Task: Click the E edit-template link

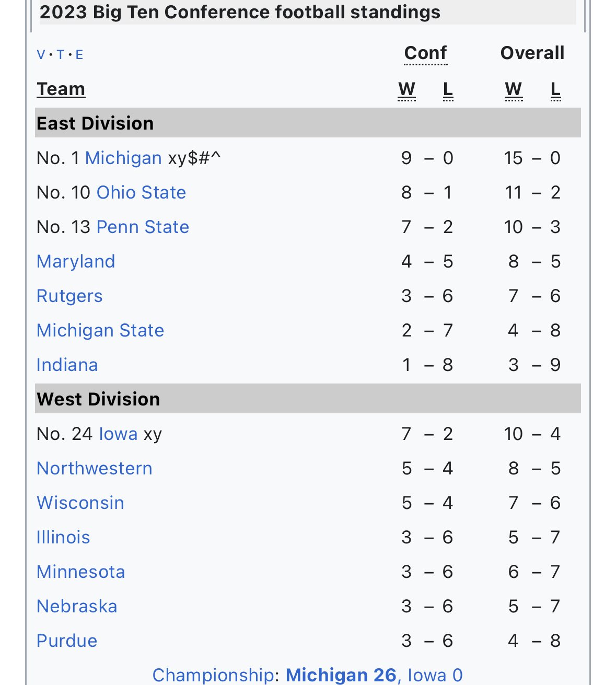Action: [79, 54]
